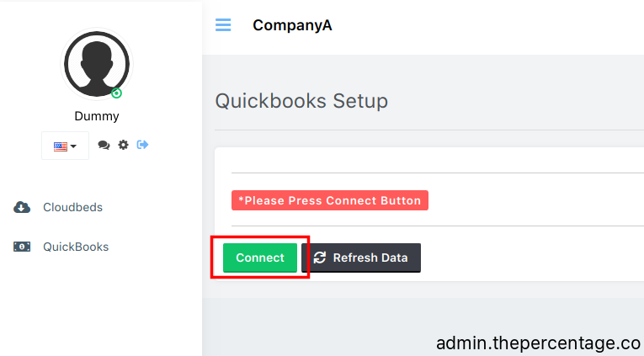The image size is (644, 356).
Task: Click the green online status dot
Action: [117, 93]
